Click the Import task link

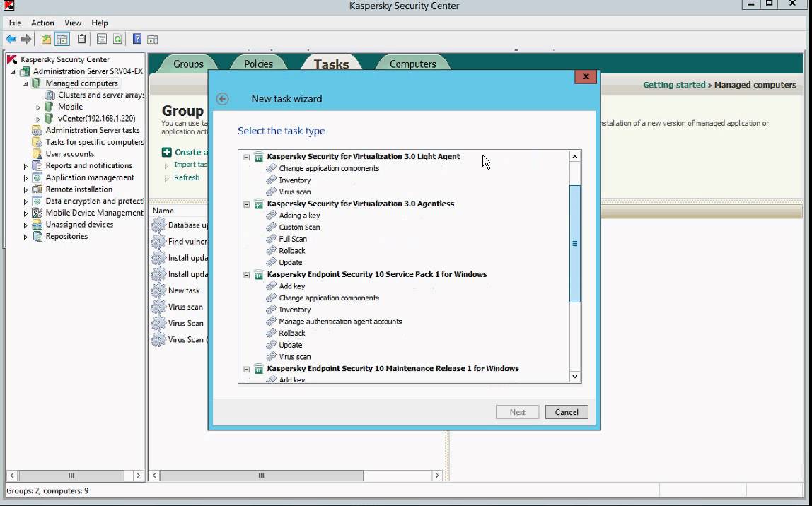tap(190, 165)
